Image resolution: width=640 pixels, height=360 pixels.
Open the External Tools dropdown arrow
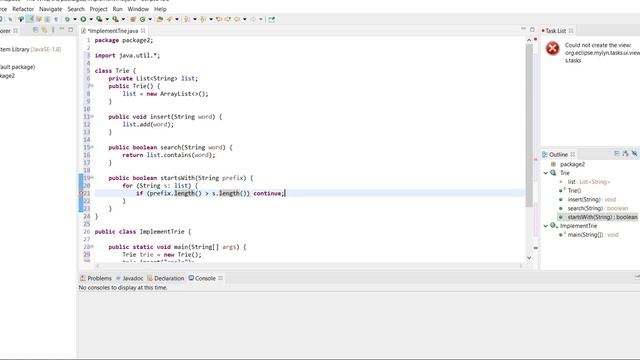pyautogui.click(x=123, y=19)
